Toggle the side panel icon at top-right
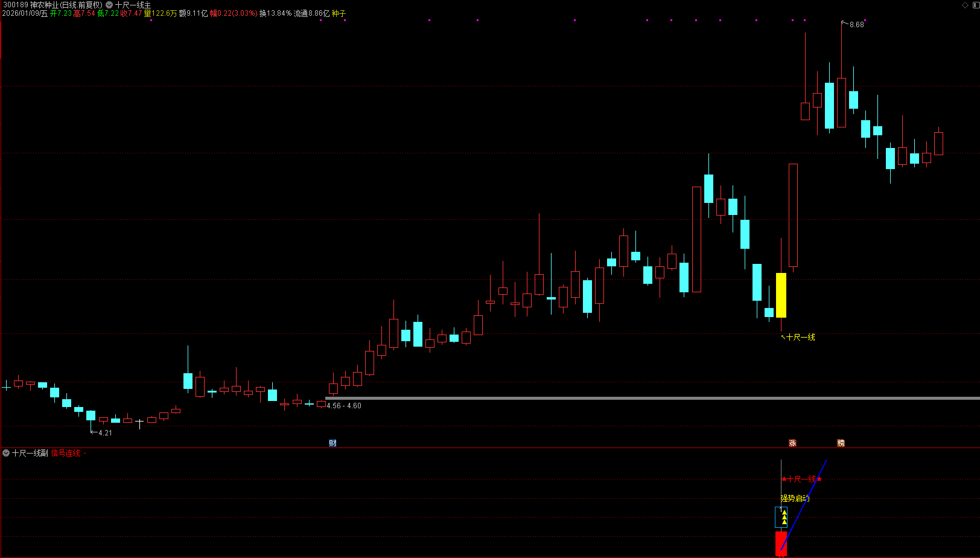Viewport: 980px width, 558px height. tap(975, 5)
